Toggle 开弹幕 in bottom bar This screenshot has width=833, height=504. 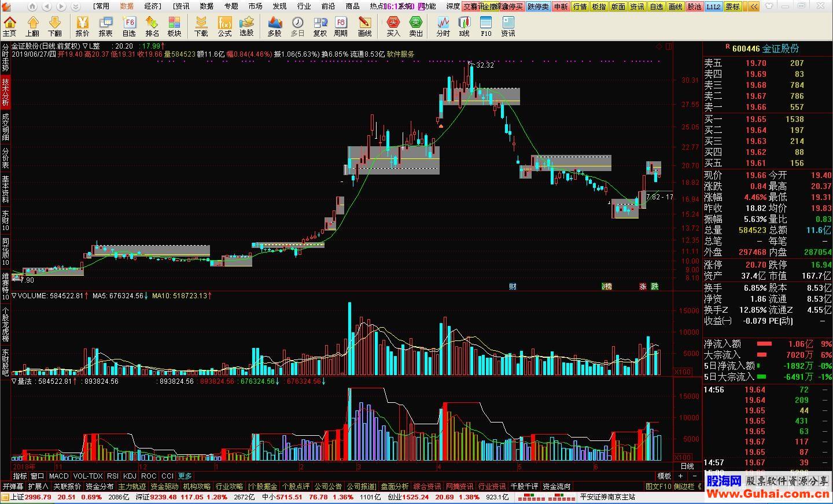pyautogui.click(x=13, y=486)
